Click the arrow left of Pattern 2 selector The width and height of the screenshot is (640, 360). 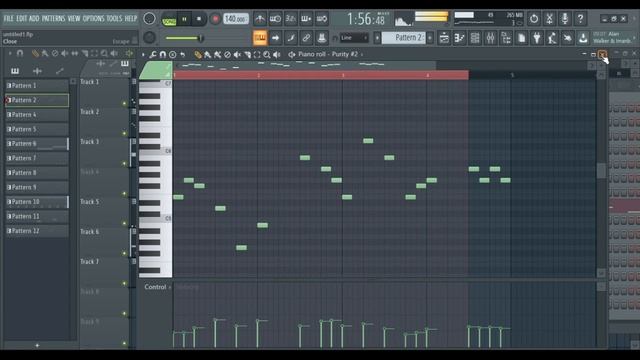tap(377, 38)
